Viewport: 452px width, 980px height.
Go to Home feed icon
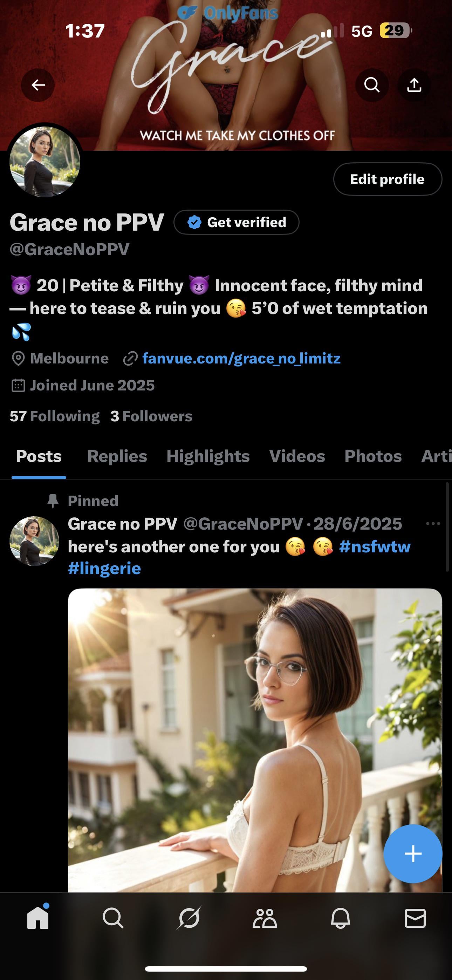click(38, 918)
